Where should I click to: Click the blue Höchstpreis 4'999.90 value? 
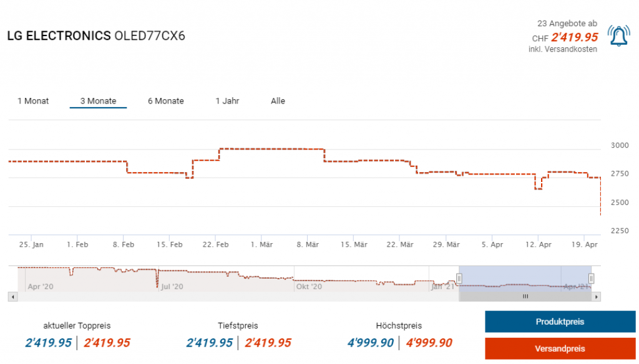pos(371,343)
